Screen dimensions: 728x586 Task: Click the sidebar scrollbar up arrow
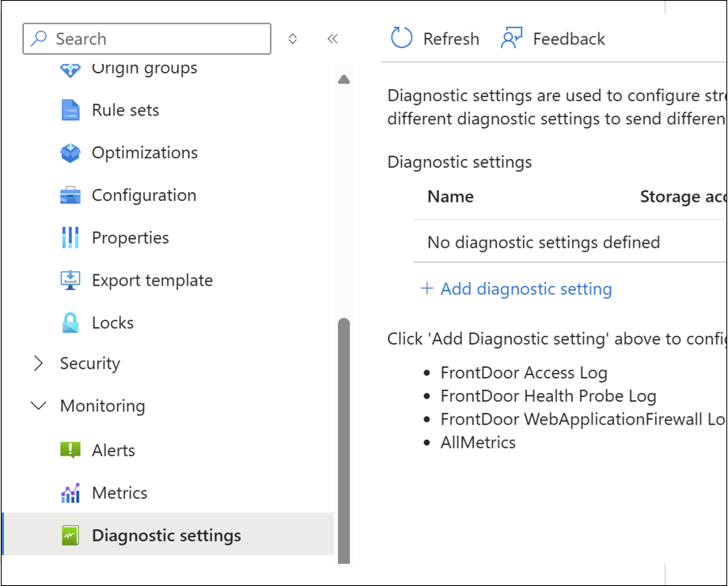coord(343,79)
